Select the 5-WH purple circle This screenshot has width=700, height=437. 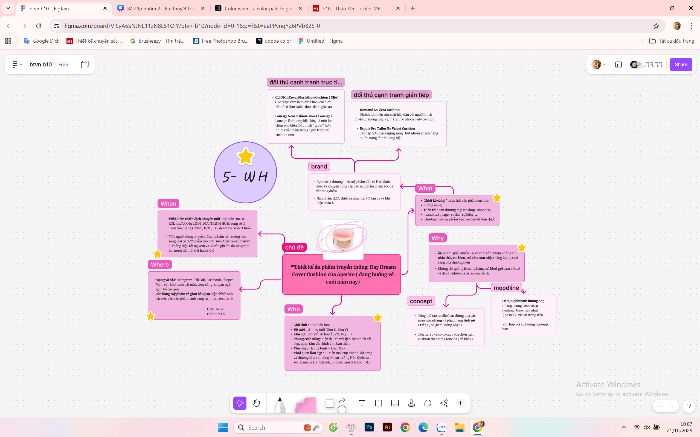pos(245,172)
